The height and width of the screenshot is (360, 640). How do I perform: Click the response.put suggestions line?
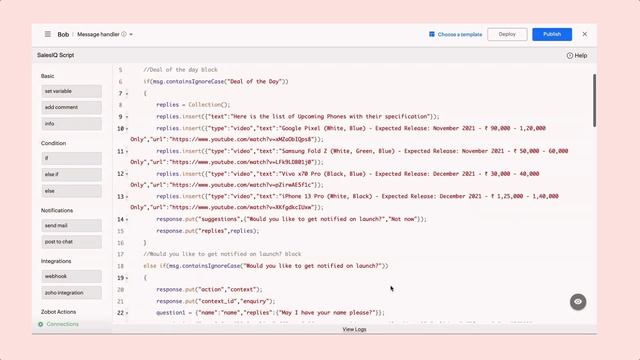click(x=291, y=219)
